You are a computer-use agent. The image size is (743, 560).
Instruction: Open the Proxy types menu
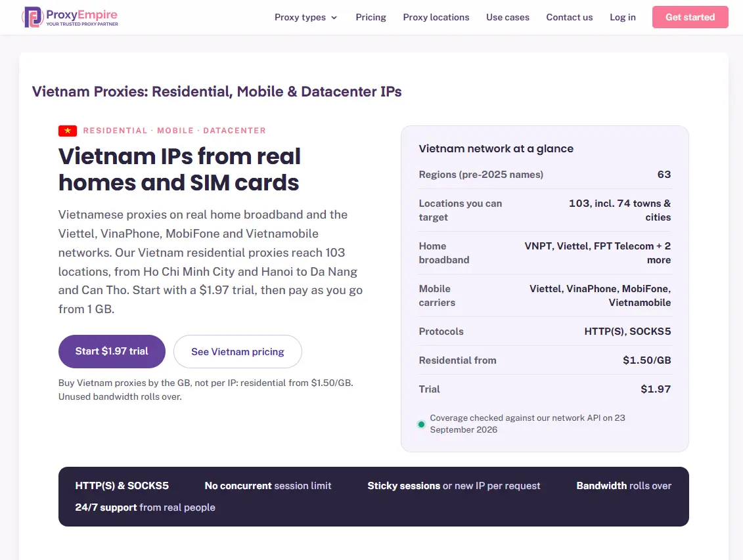coord(305,17)
